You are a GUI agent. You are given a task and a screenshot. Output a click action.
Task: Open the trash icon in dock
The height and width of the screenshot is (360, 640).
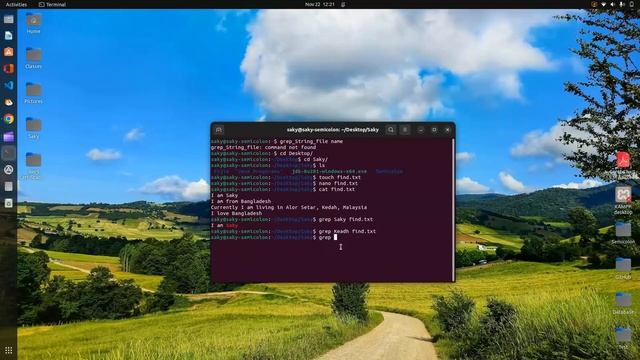(9, 203)
